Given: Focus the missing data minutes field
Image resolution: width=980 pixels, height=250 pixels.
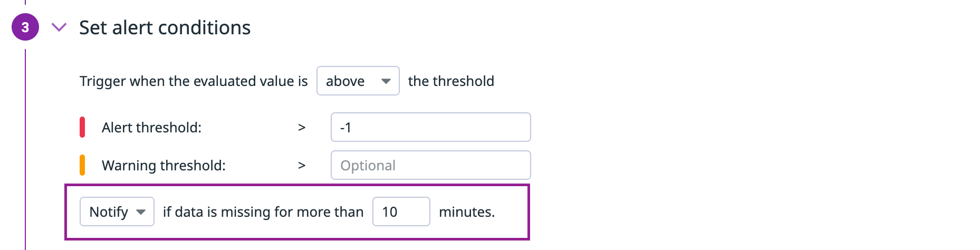Looking at the screenshot, I should 401,211.
